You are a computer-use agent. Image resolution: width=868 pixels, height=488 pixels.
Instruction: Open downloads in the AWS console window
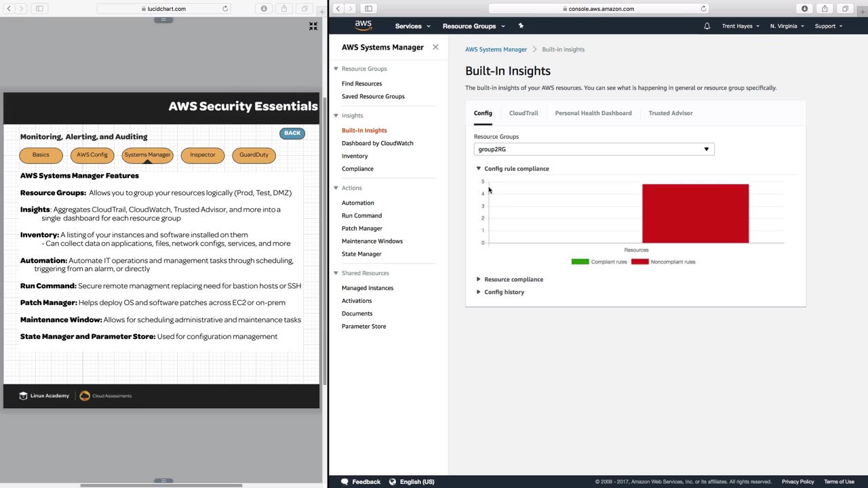[x=804, y=9]
